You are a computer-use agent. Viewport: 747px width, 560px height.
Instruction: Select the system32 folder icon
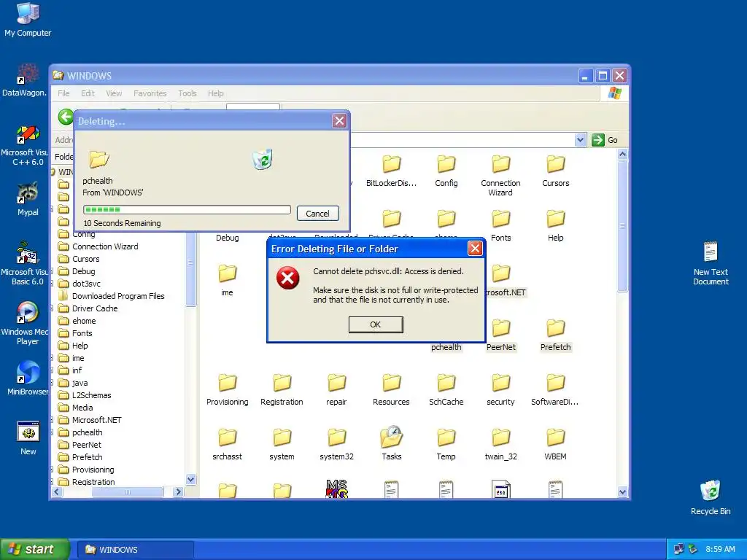pos(336,437)
